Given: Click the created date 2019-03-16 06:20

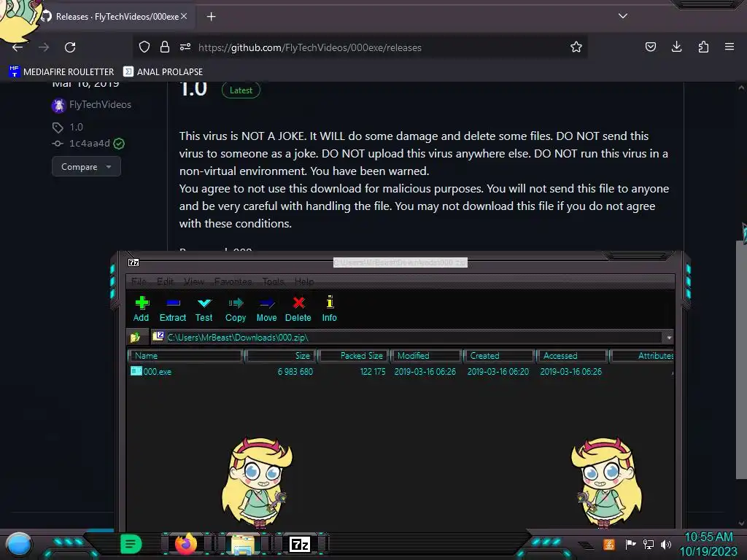Looking at the screenshot, I should point(498,371).
